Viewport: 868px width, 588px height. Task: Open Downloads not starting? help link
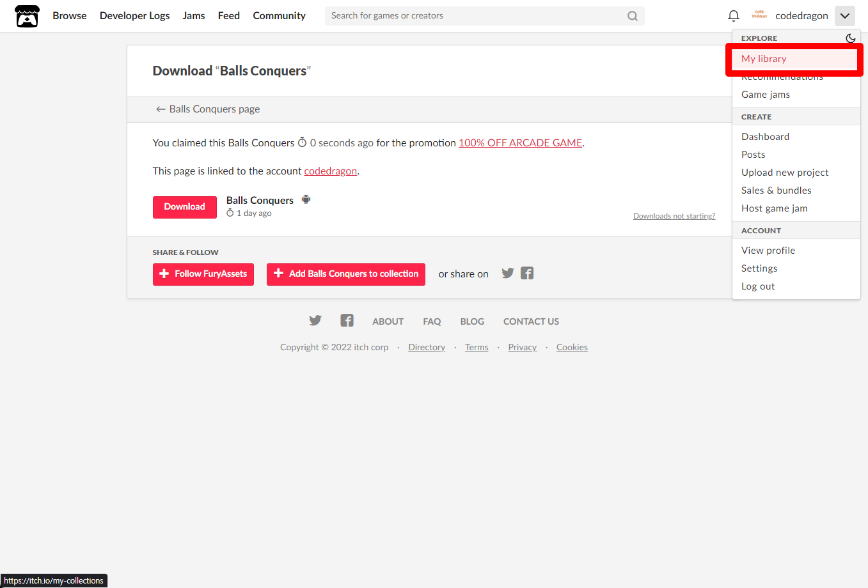(x=674, y=216)
